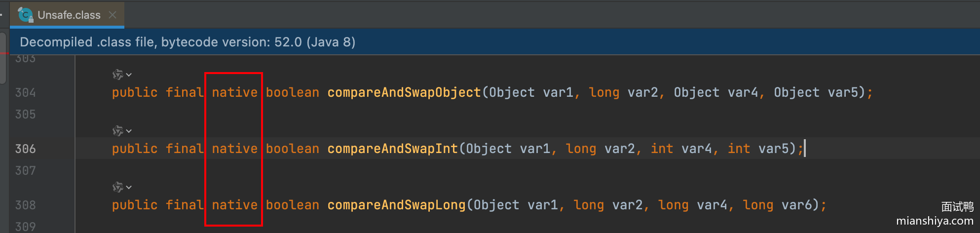Click line number 308 in the gutter
980x233 pixels.
click(25, 205)
